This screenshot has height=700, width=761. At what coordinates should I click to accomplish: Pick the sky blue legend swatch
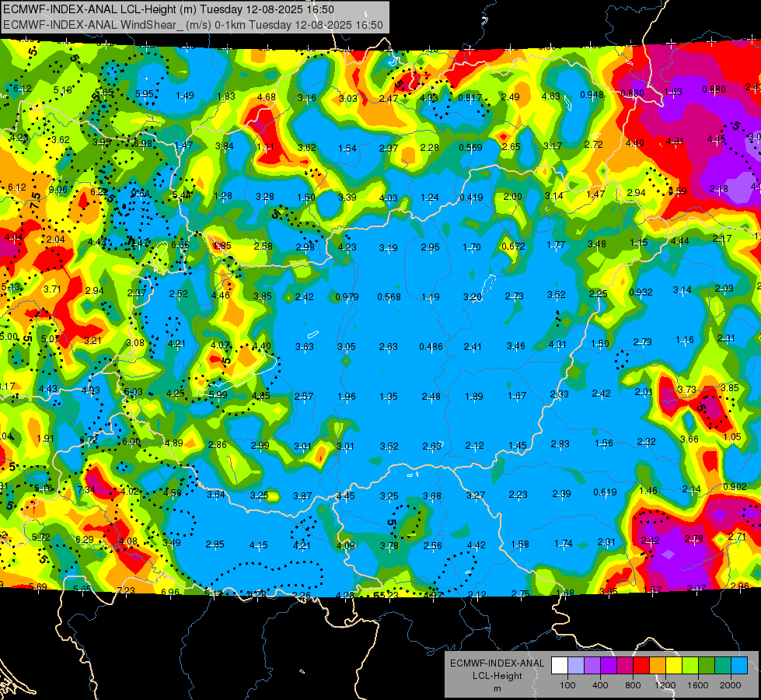(739, 666)
